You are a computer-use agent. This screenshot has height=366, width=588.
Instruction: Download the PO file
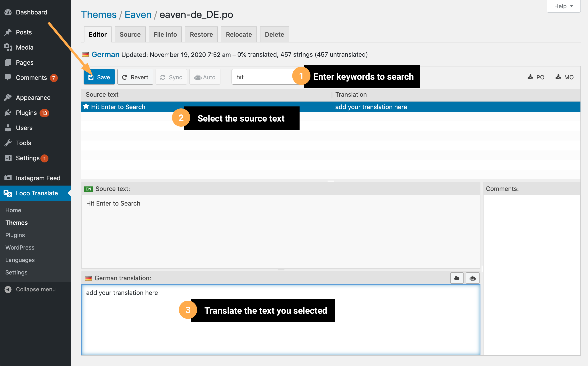point(536,77)
